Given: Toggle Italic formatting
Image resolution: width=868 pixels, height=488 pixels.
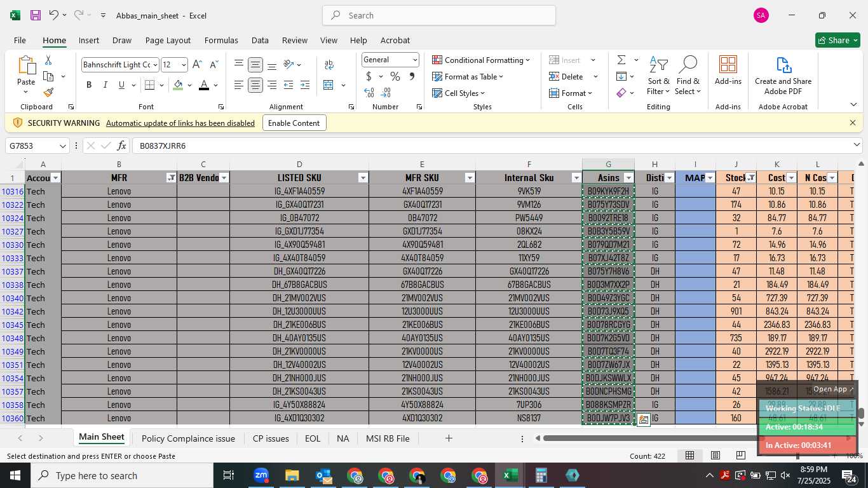Looking at the screenshot, I should (105, 85).
